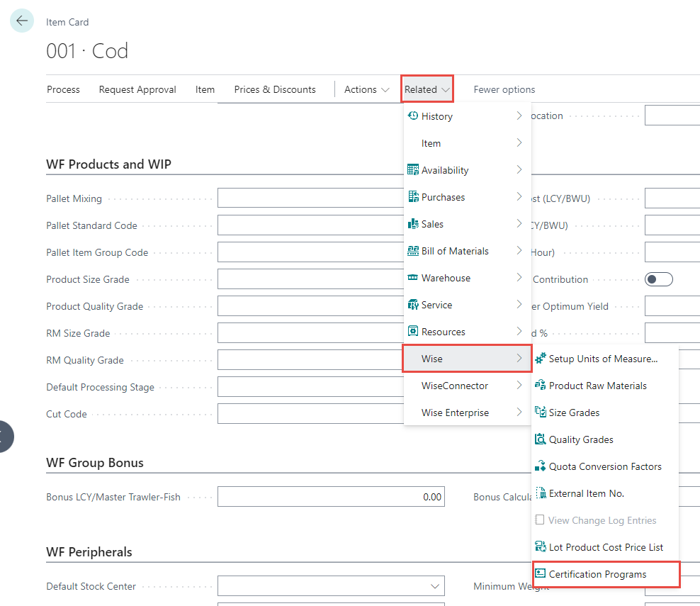Click the Setup Units of Measure icon
Viewport: 700px width, 606px height.
click(x=541, y=359)
